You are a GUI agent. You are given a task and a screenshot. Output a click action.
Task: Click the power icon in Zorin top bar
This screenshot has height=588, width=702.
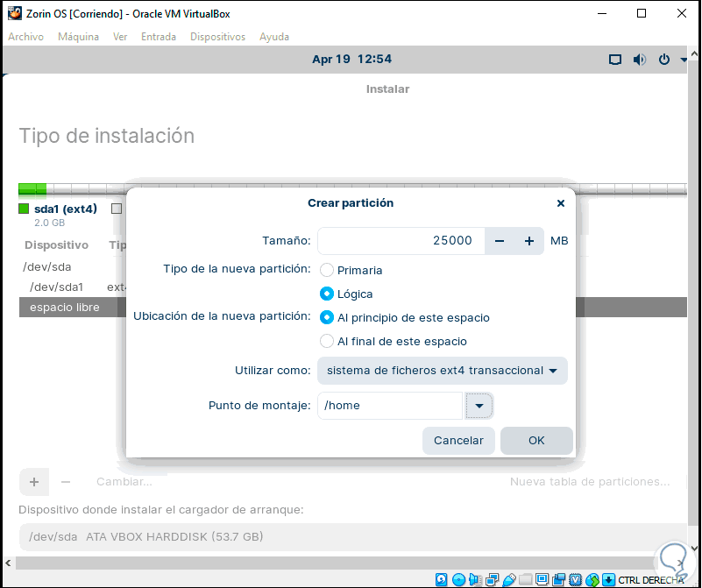pos(664,59)
